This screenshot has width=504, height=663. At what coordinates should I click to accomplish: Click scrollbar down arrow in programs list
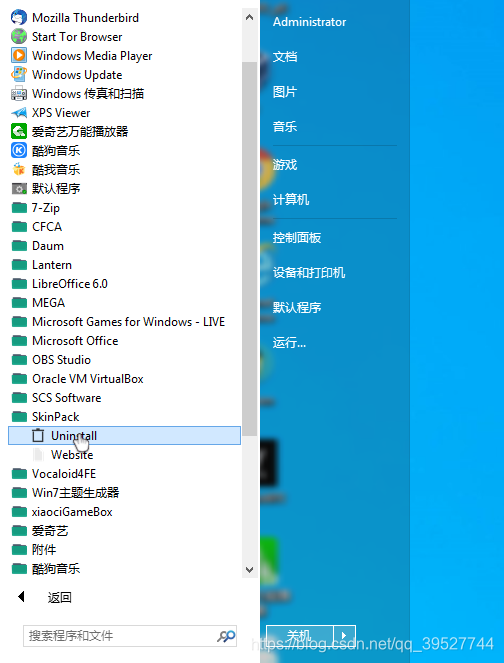249,570
